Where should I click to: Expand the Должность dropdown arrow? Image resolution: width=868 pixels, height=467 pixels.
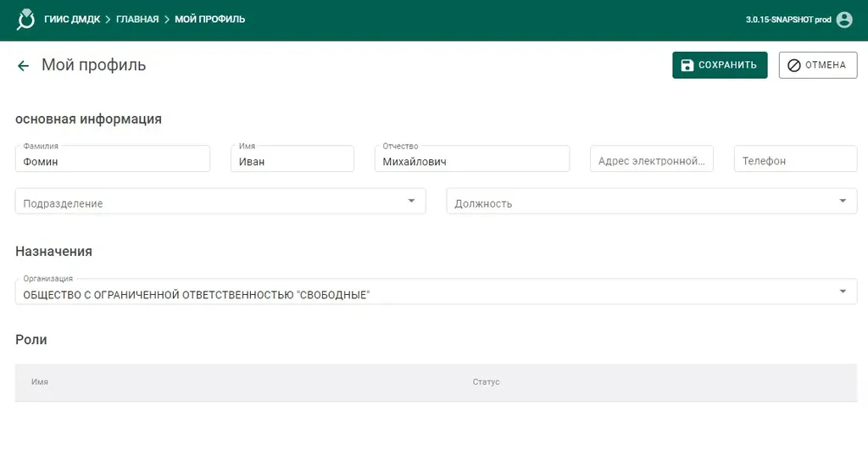[x=843, y=201]
